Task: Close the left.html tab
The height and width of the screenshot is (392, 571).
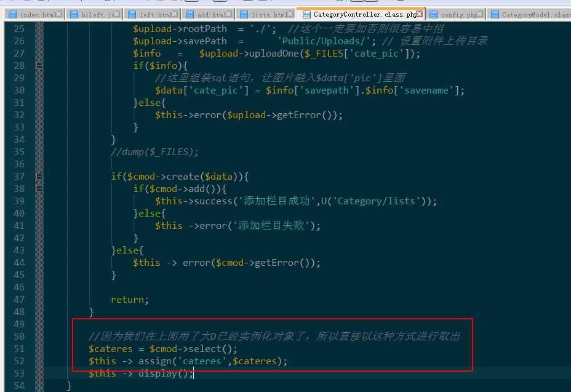Action: click(x=174, y=14)
